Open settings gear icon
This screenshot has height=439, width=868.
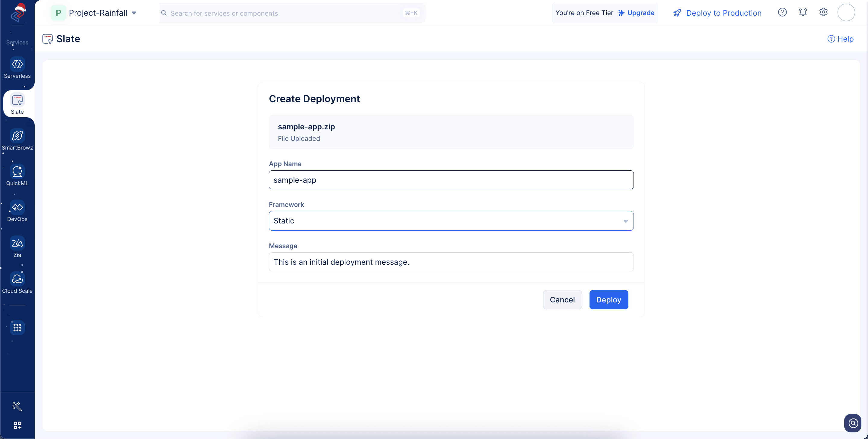(x=823, y=12)
